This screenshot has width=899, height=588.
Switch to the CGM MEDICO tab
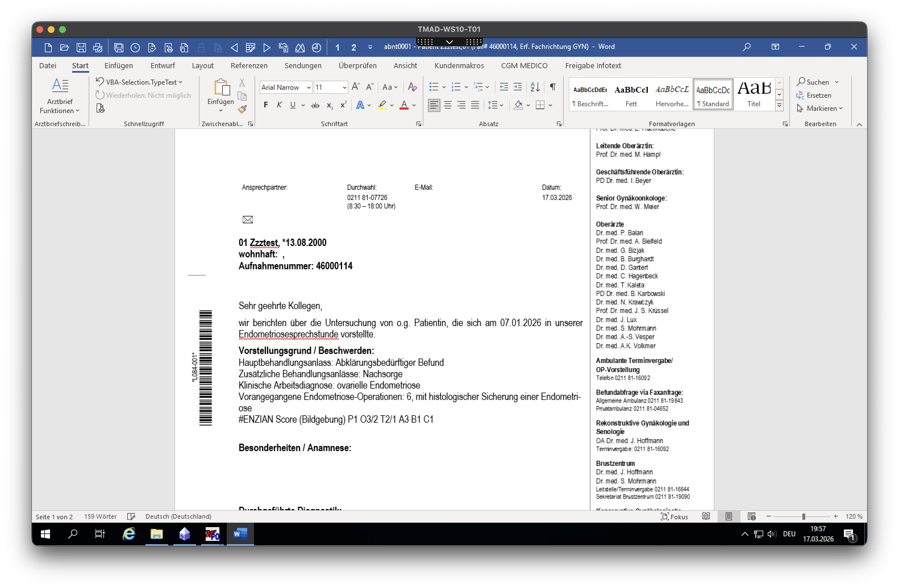(x=524, y=65)
